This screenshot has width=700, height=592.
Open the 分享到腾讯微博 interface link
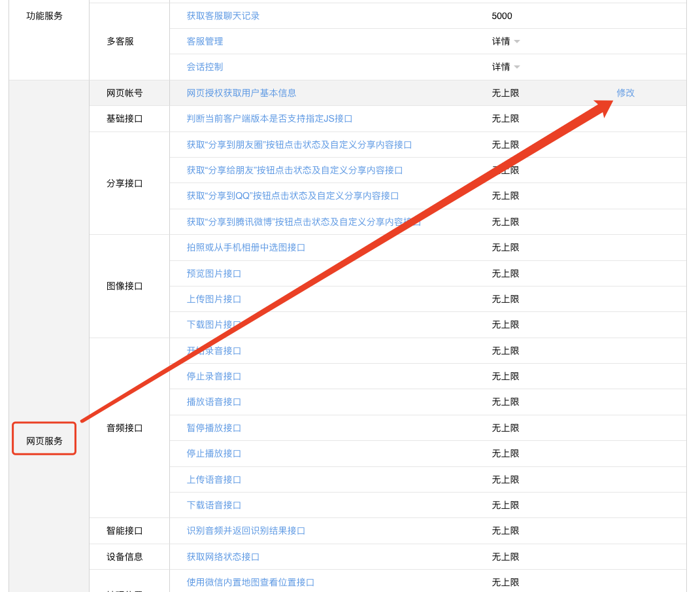(x=304, y=222)
